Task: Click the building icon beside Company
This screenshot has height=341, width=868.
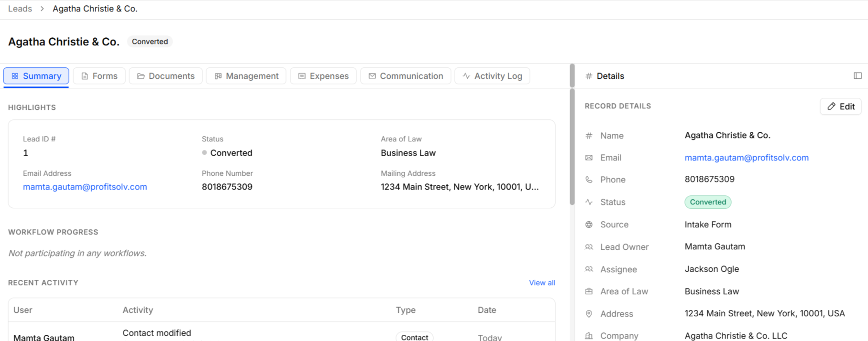Action: click(589, 336)
